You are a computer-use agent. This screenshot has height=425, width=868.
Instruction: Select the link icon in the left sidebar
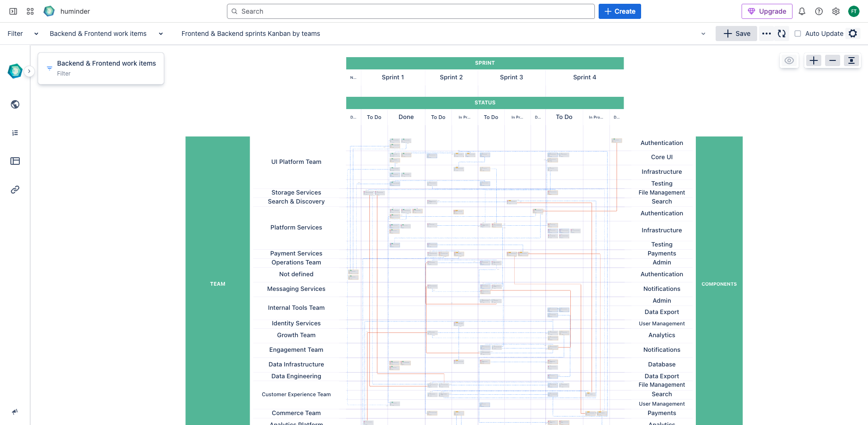pyautogui.click(x=15, y=189)
